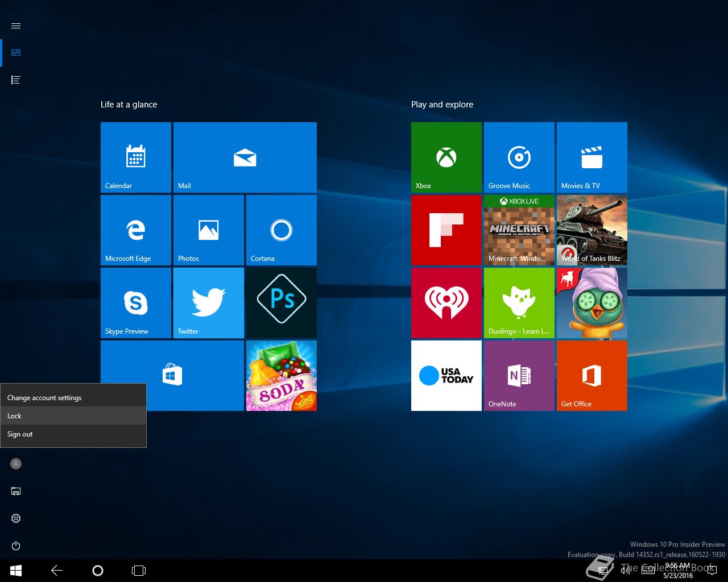Click the taskbar Back arrow
Viewport: 728px width, 582px height.
[x=57, y=571]
